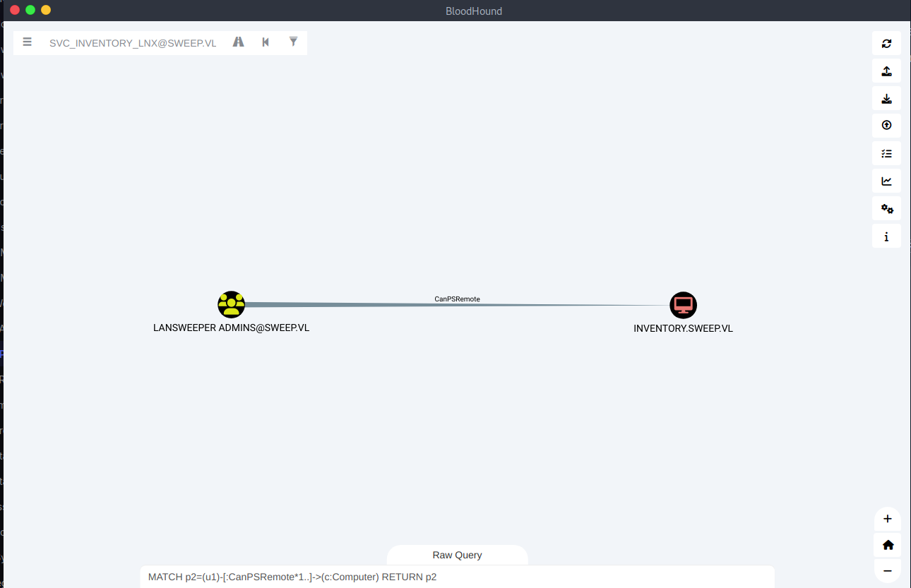Select the INVENTORY.SWEEP.VL computer node
Image resolution: width=911 pixels, height=588 pixels.
point(683,305)
